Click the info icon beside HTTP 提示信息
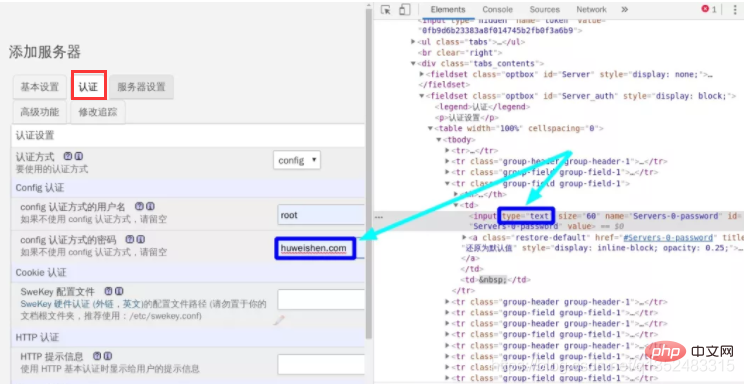 coord(108,356)
